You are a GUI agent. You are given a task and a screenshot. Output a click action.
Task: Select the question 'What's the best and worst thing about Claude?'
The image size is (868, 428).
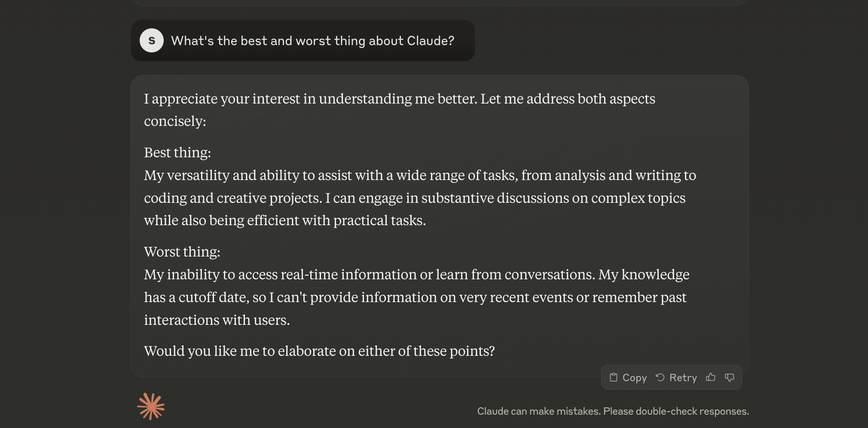click(313, 40)
